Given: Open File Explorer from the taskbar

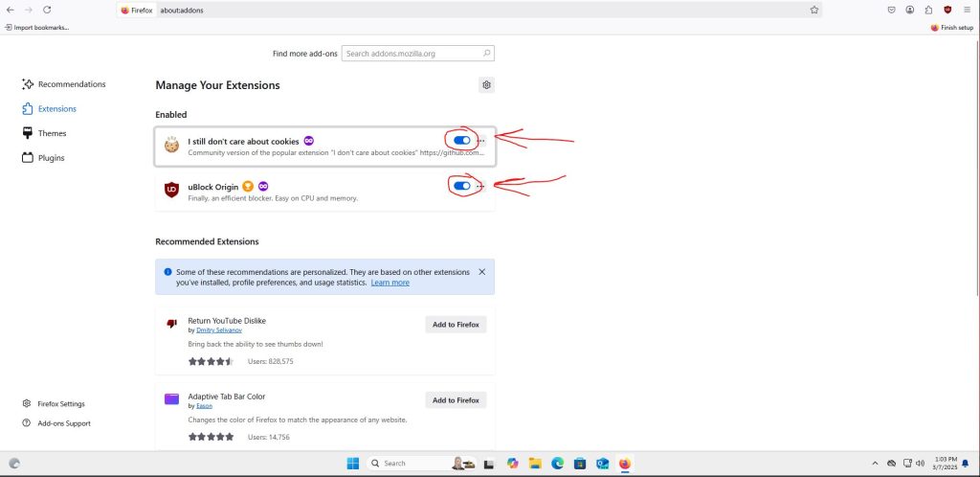Looking at the screenshot, I should click(535, 464).
